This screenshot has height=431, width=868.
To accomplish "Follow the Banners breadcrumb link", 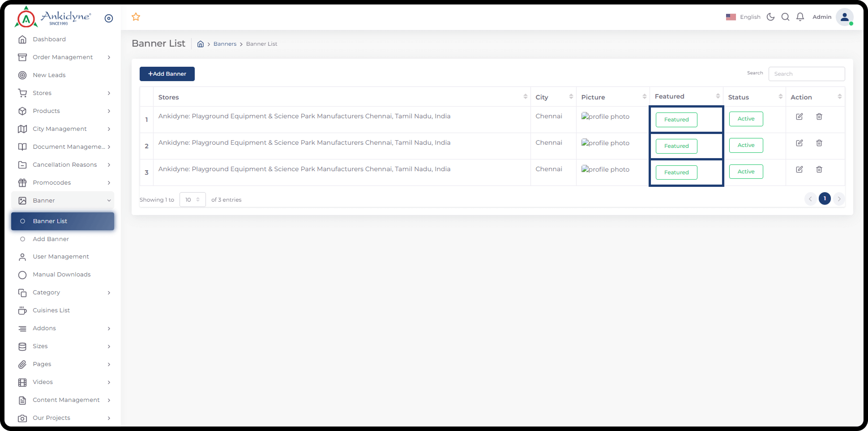I will 225,44.
